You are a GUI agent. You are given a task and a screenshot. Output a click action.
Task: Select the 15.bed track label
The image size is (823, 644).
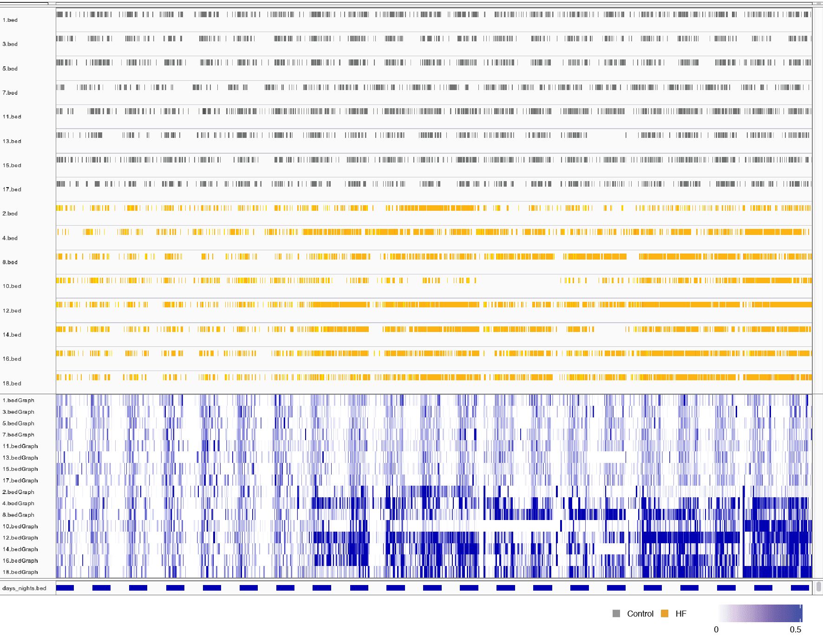(12, 165)
